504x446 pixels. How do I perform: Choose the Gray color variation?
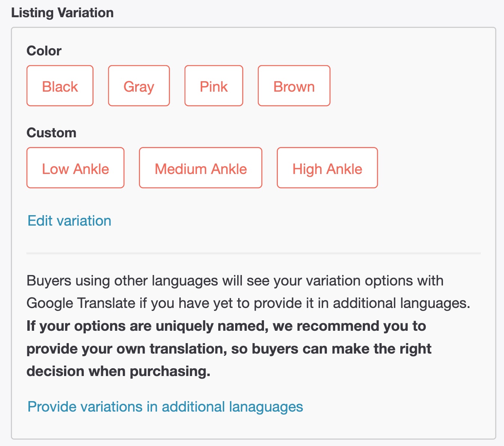coord(139,86)
